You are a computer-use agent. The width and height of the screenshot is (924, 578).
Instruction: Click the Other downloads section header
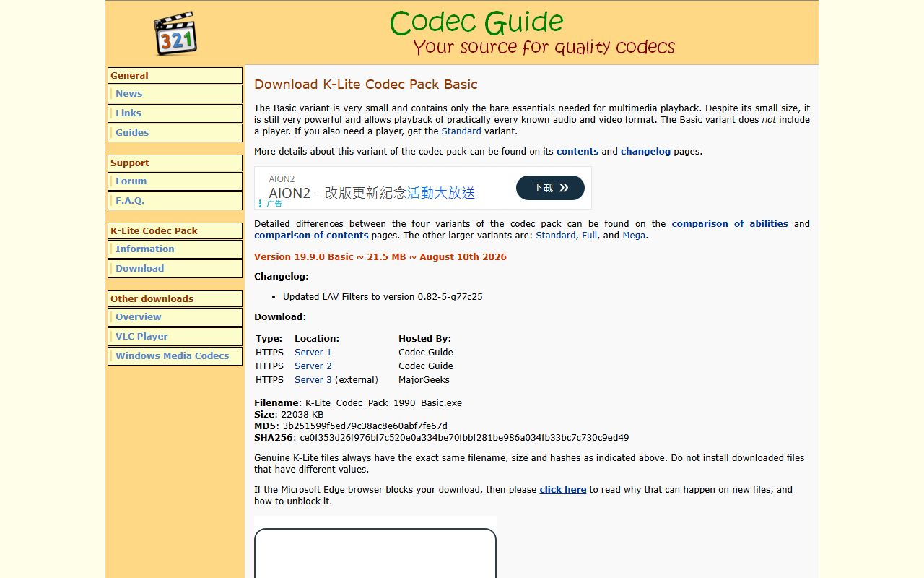click(x=175, y=299)
